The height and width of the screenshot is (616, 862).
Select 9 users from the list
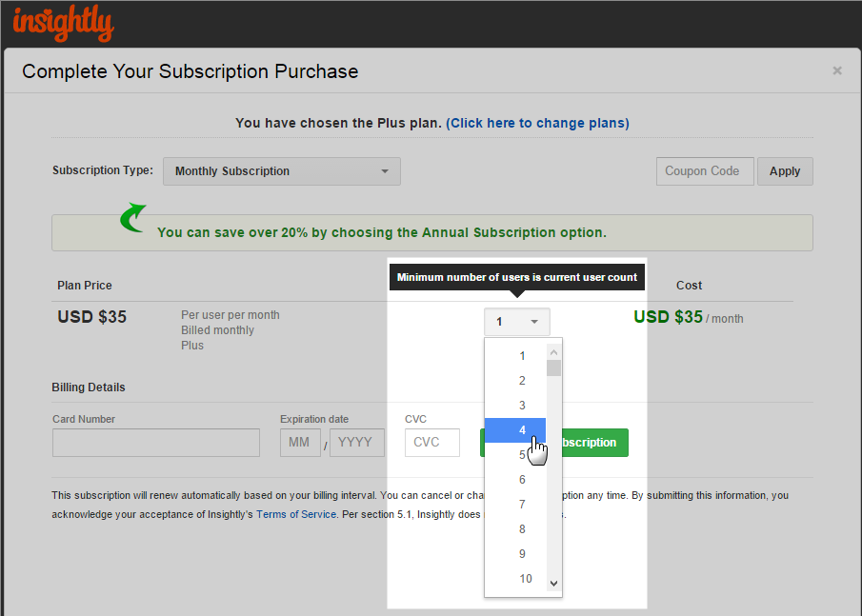pos(515,554)
